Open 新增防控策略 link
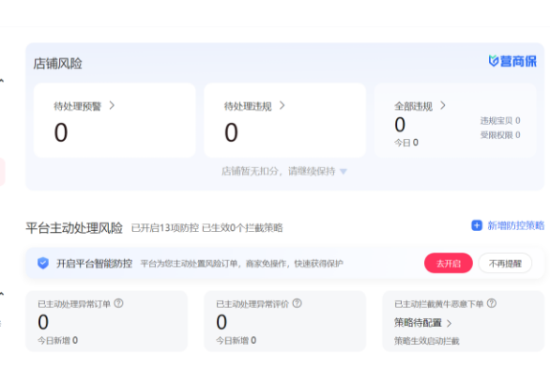 click(516, 225)
